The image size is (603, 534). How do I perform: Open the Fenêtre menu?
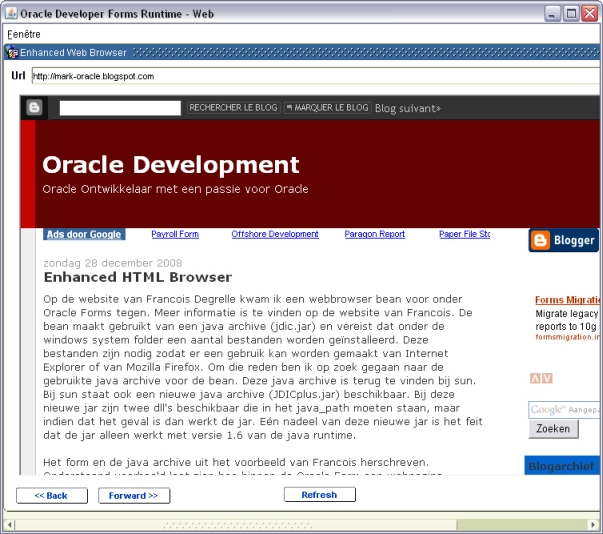pos(24,34)
